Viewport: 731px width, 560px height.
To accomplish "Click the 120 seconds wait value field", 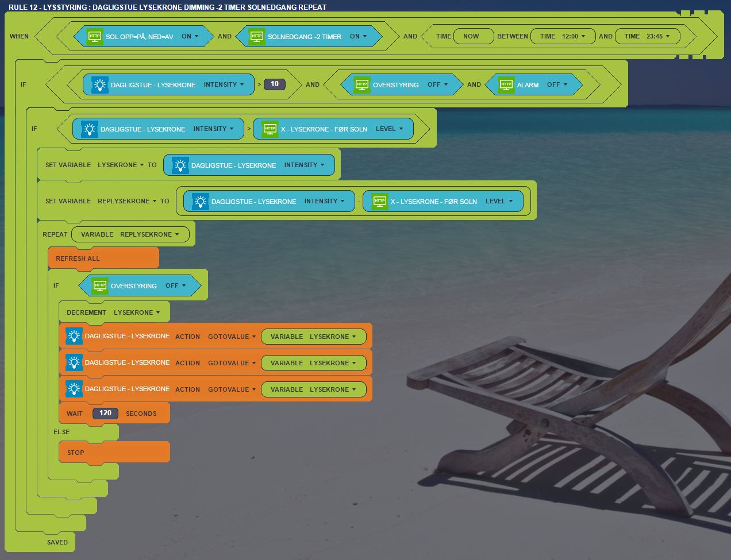I will [x=105, y=413].
